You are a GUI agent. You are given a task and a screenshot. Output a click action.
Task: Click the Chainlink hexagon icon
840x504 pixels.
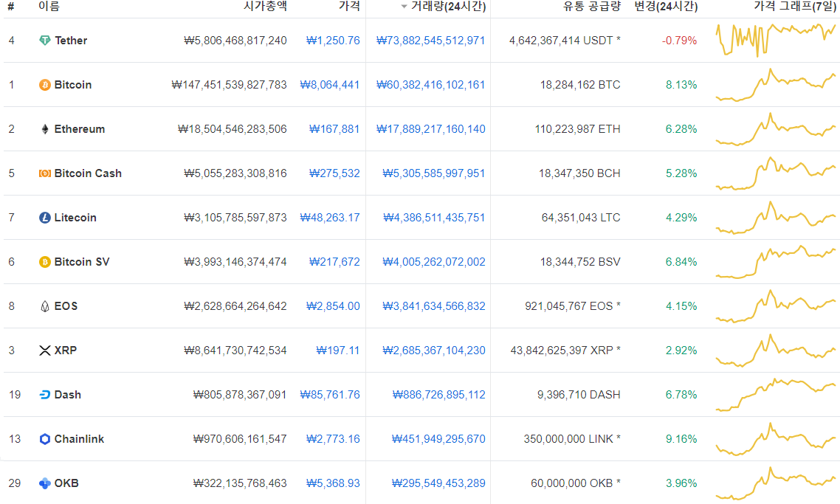point(45,439)
